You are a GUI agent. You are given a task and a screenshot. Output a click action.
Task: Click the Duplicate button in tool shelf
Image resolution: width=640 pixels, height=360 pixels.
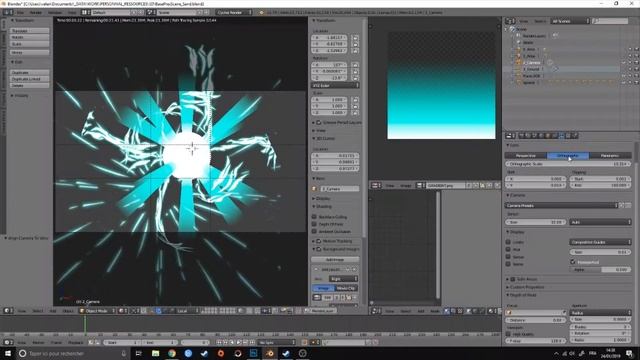point(30,72)
